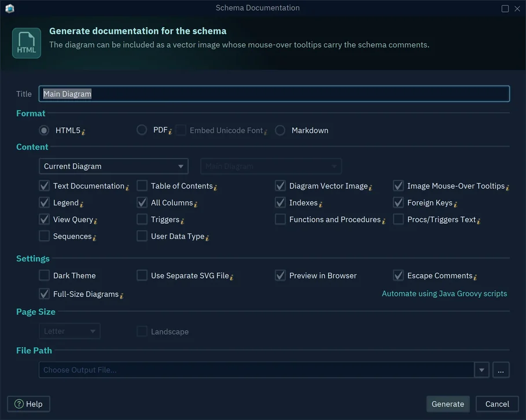This screenshot has height=420, width=526.
Task: Open the disabled Main Diagram dropdown
Action: (x=271, y=167)
